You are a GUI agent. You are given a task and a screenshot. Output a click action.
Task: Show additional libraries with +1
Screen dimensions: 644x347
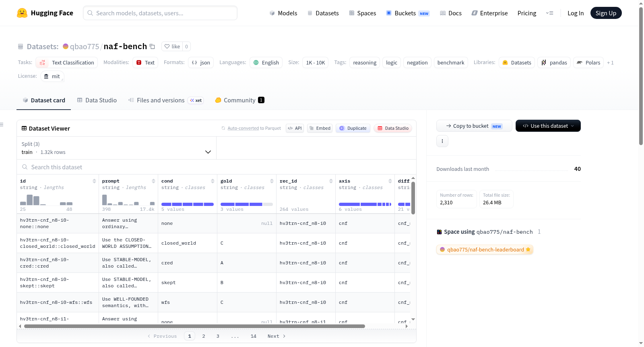coord(610,62)
